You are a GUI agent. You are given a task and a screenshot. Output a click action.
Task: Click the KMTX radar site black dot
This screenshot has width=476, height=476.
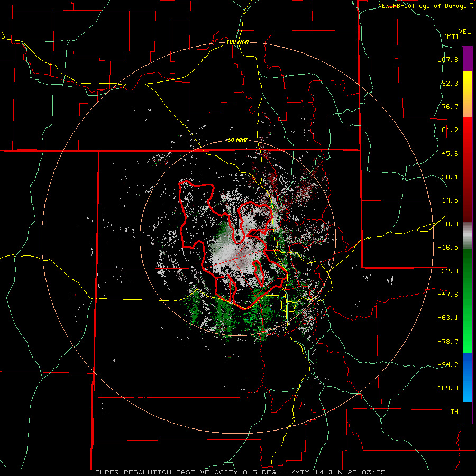tap(237, 237)
